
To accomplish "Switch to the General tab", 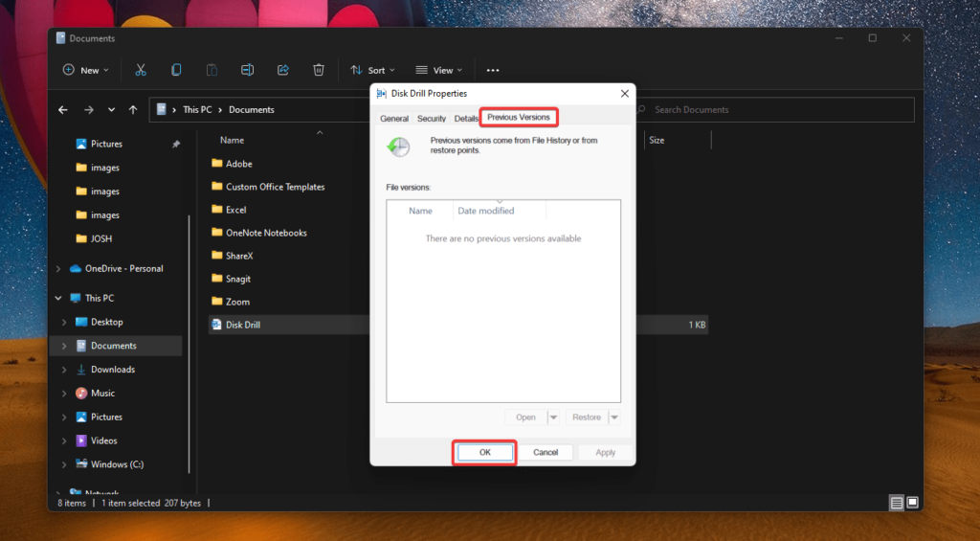I will click(x=394, y=119).
